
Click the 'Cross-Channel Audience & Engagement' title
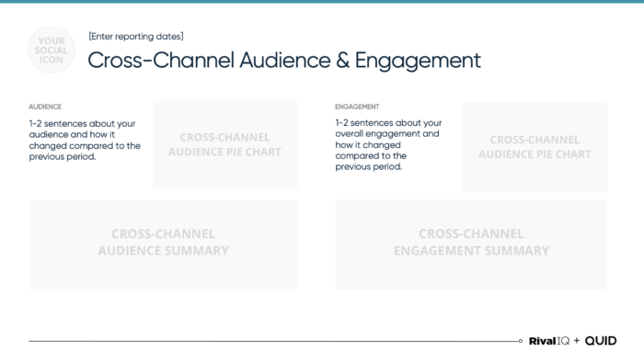tap(284, 61)
